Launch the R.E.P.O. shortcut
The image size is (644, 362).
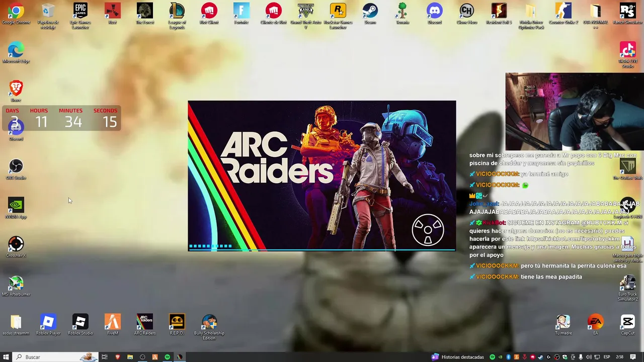[x=177, y=325]
